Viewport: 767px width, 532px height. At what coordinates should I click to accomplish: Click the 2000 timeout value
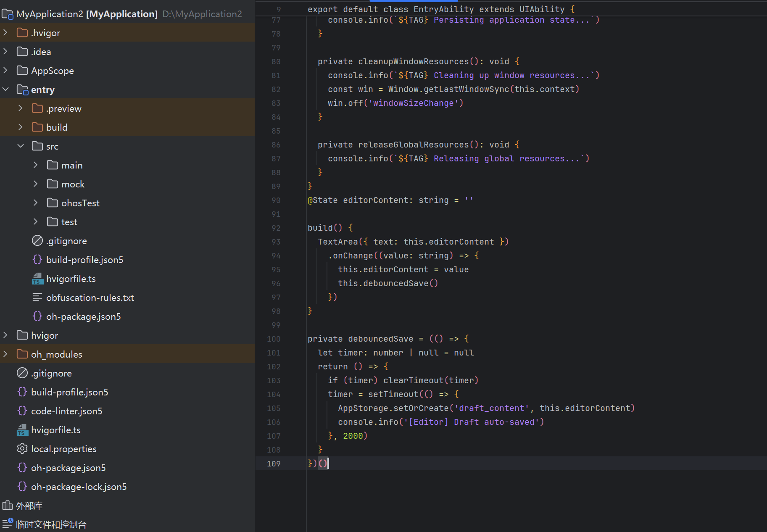(353, 436)
